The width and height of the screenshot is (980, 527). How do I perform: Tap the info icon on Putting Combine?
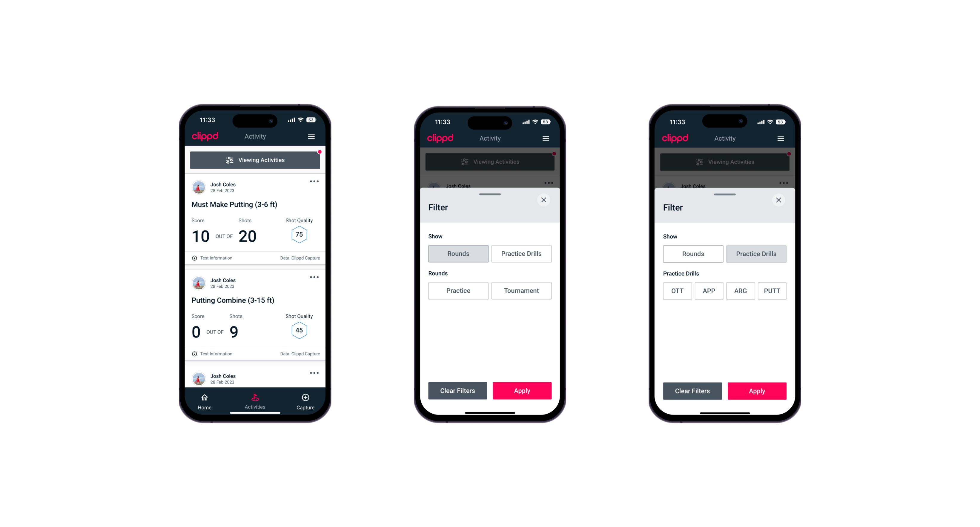(x=196, y=354)
